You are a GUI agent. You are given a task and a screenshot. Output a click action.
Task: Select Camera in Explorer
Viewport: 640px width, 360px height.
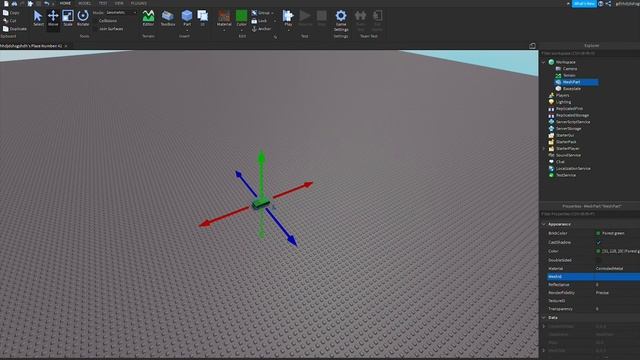tap(570, 69)
